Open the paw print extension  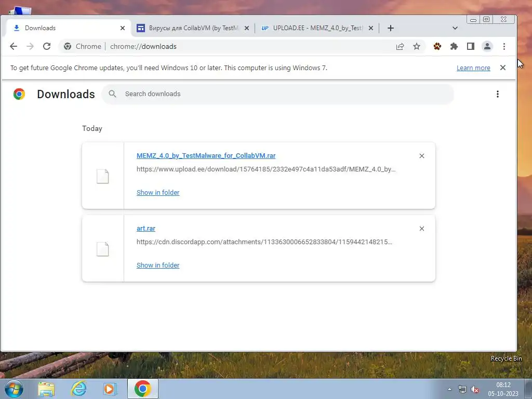click(x=437, y=46)
